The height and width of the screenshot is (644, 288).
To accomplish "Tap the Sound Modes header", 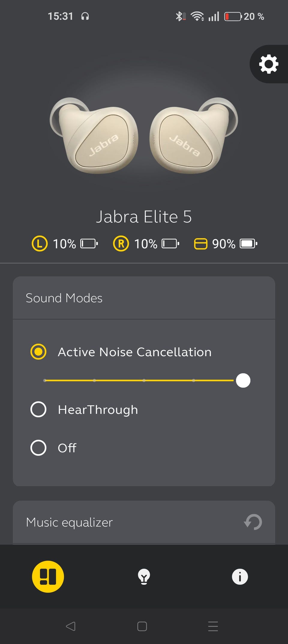I will pos(64,298).
